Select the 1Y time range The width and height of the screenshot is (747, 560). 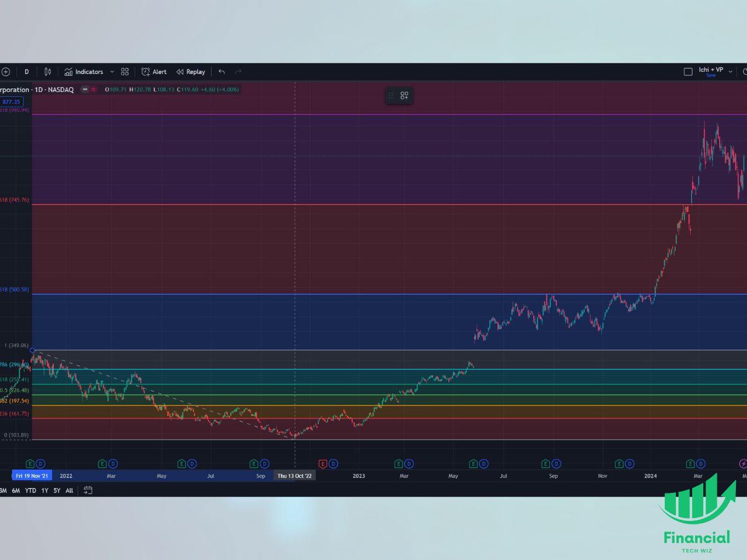(45, 491)
